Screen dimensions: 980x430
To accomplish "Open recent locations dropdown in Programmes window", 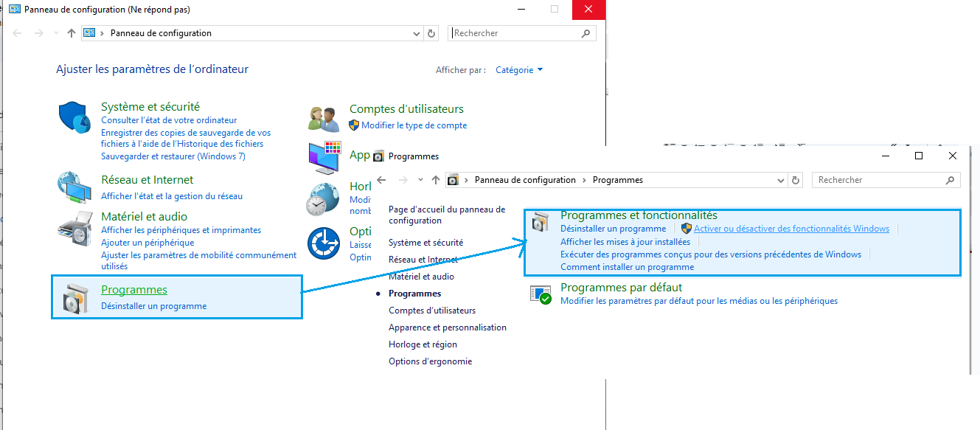I will (x=420, y=180).
